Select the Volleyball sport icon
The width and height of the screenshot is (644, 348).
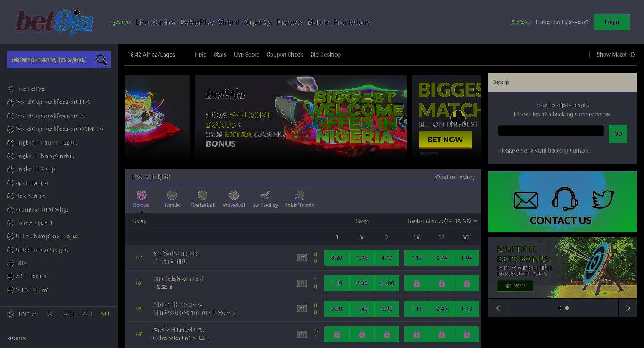234,195
